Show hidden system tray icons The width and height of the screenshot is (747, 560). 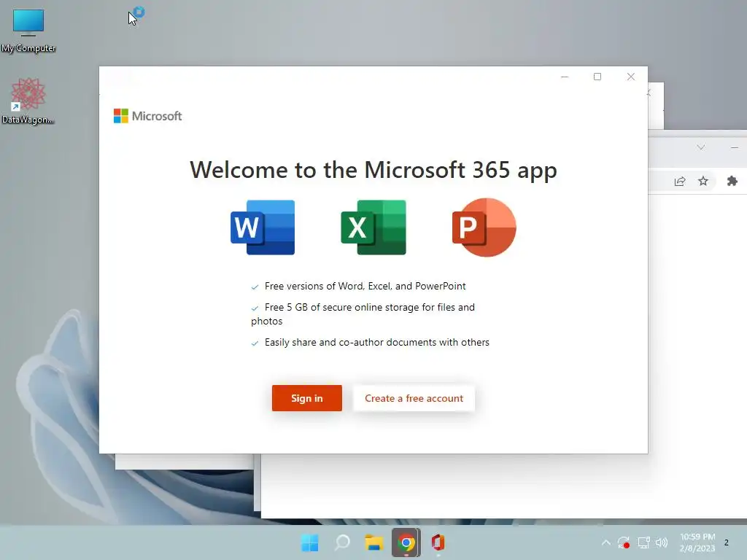(606, 542)
